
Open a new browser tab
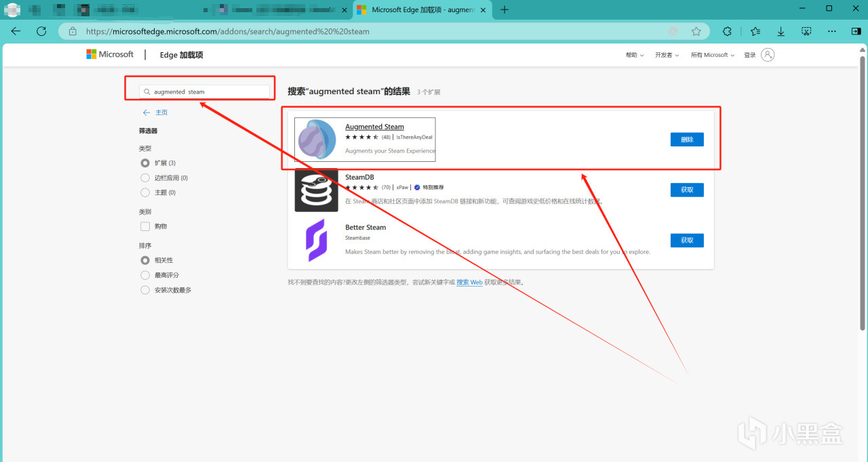click(x=504, y=9)
